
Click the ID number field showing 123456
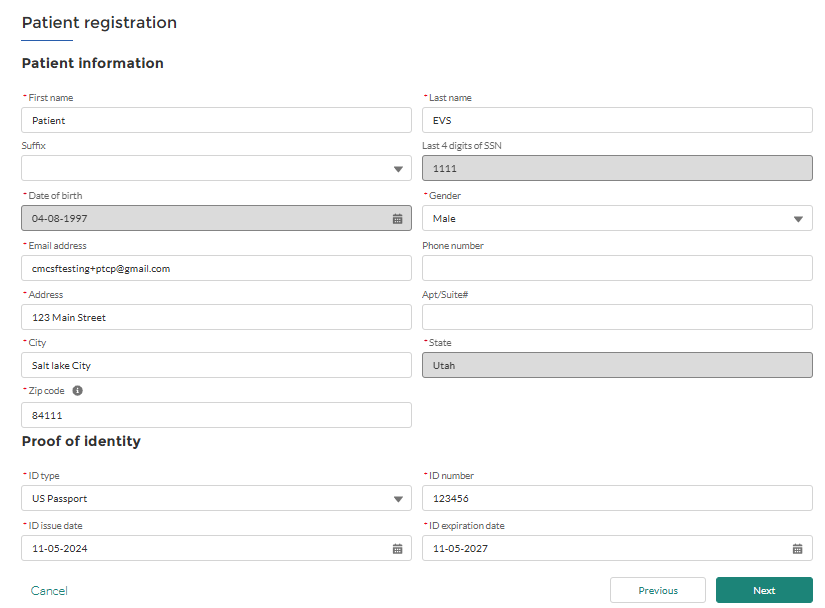(617, 498)
